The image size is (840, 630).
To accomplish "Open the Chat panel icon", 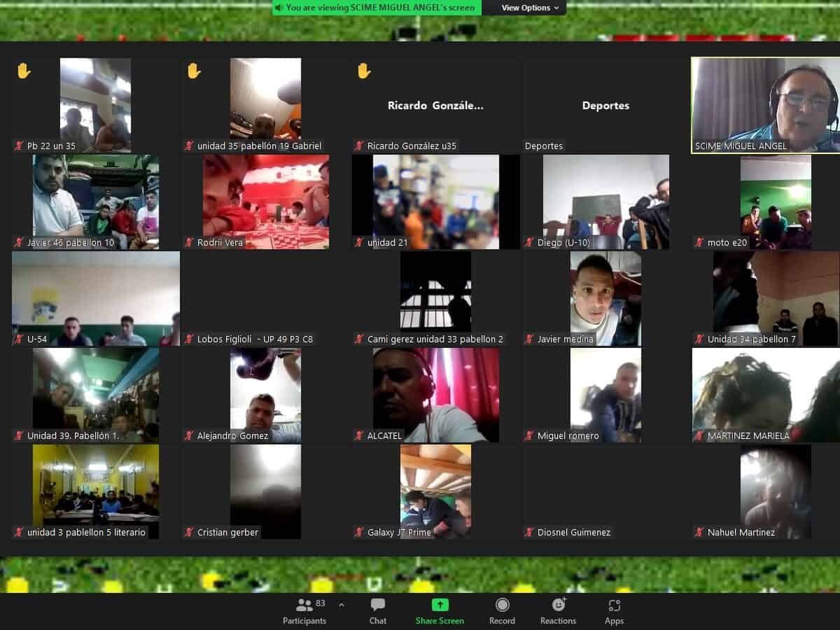I will (x=378, y=605).
